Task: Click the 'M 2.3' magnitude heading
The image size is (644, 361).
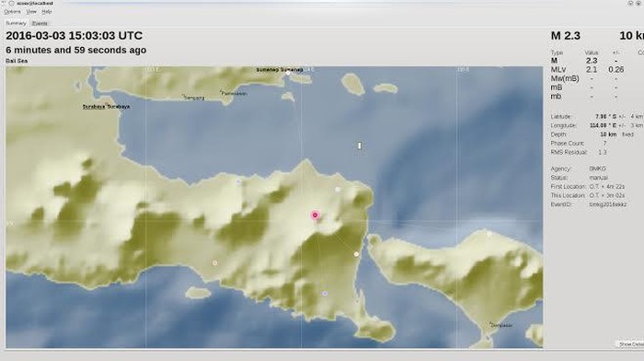Action: click(566, 36)
